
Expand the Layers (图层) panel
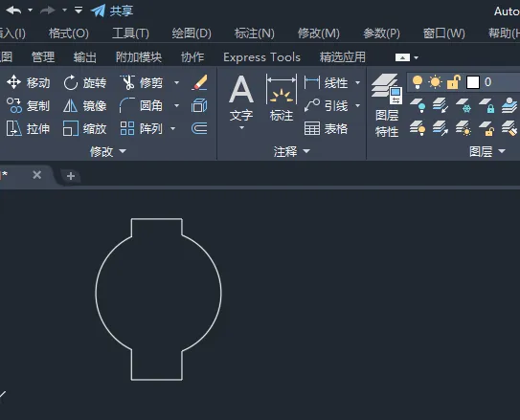pyautogui.click(x=487, y=151)
